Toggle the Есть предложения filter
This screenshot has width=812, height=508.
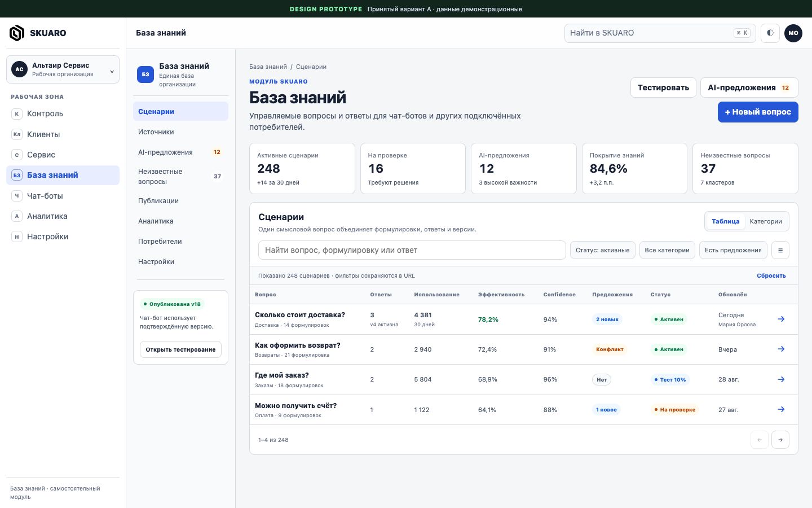click(733, 250)
